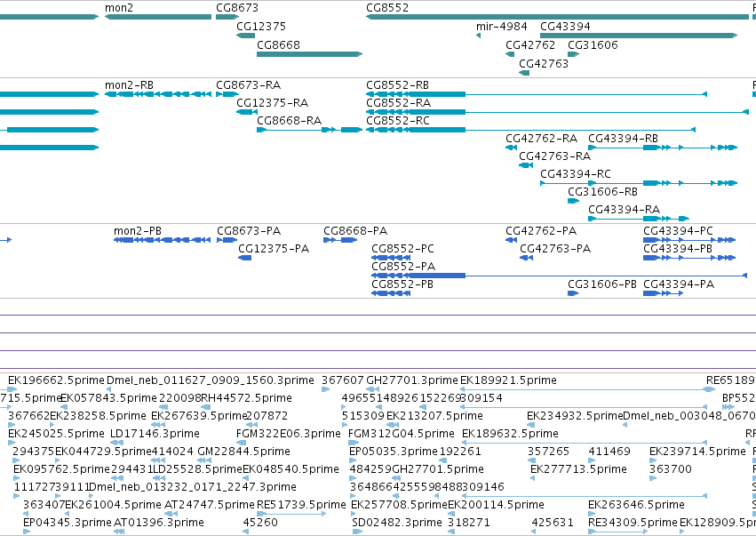Screen dimensions: 756x536
Task: Select the CG8673-RA transcript
Action: (249, 85)
